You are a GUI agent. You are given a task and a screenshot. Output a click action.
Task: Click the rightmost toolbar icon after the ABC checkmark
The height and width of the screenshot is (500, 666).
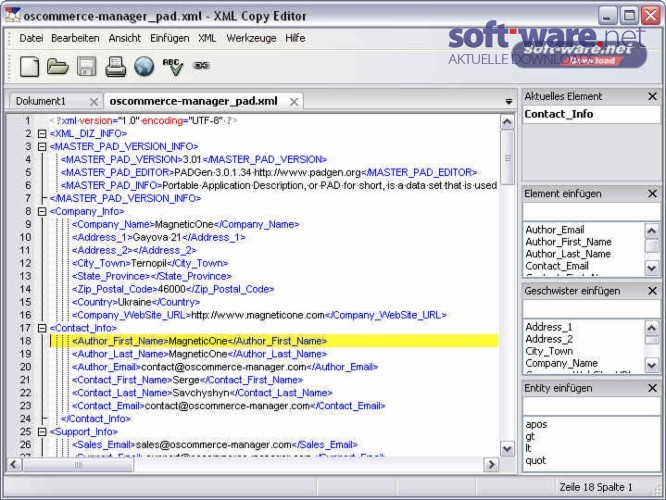click(x=201, y=65)
